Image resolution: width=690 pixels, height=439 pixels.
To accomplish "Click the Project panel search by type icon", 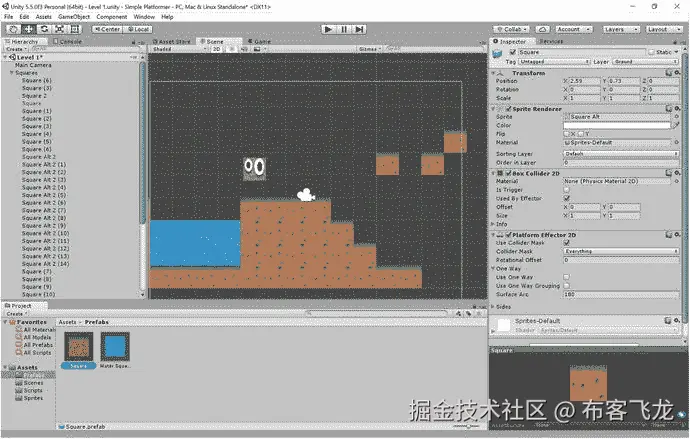I will pyautogui.click(x=459, y=314).
